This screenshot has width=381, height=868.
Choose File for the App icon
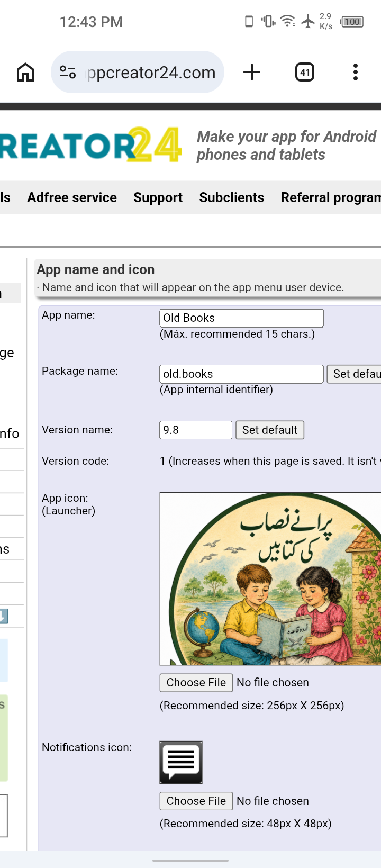pyautogui.click(x=196, y=683)
